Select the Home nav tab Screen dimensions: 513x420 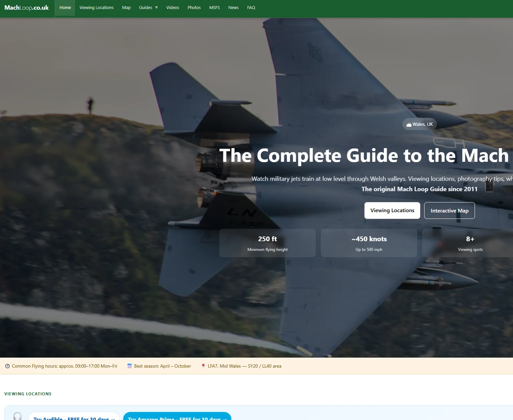click(65, 8)
